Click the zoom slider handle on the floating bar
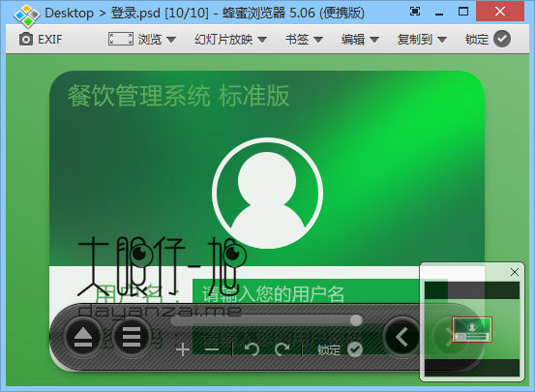Screen dimensions: 535x392 (x=356, y=320)
